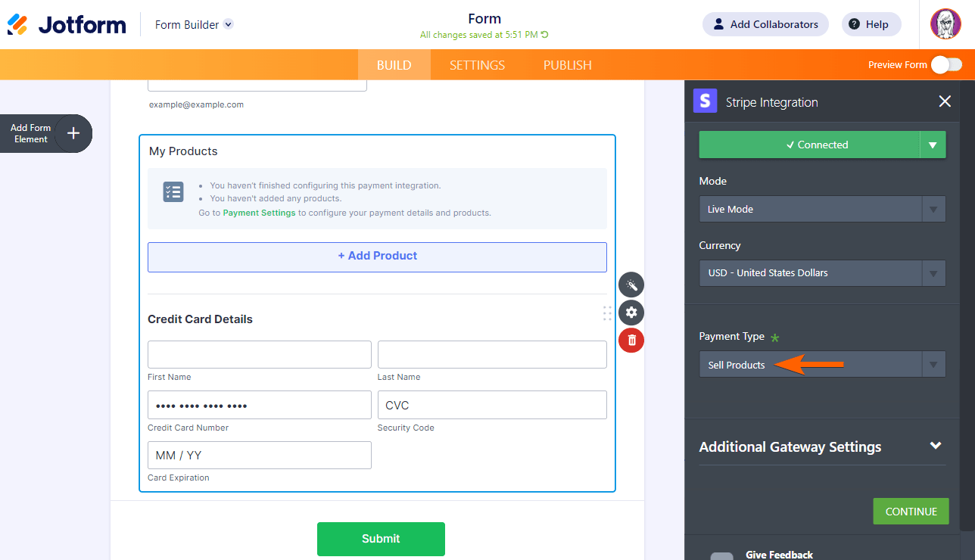Open the Payment Type dropdown
Viewport: 975px width, 560px height.
point(822,364)
